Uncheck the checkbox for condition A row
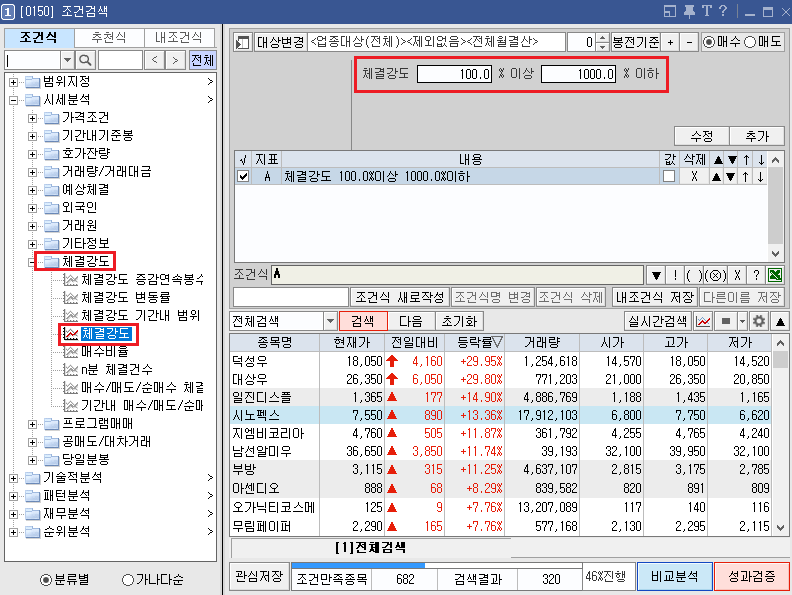The height and width of the screenshot is (595, 792). [243, 177]
